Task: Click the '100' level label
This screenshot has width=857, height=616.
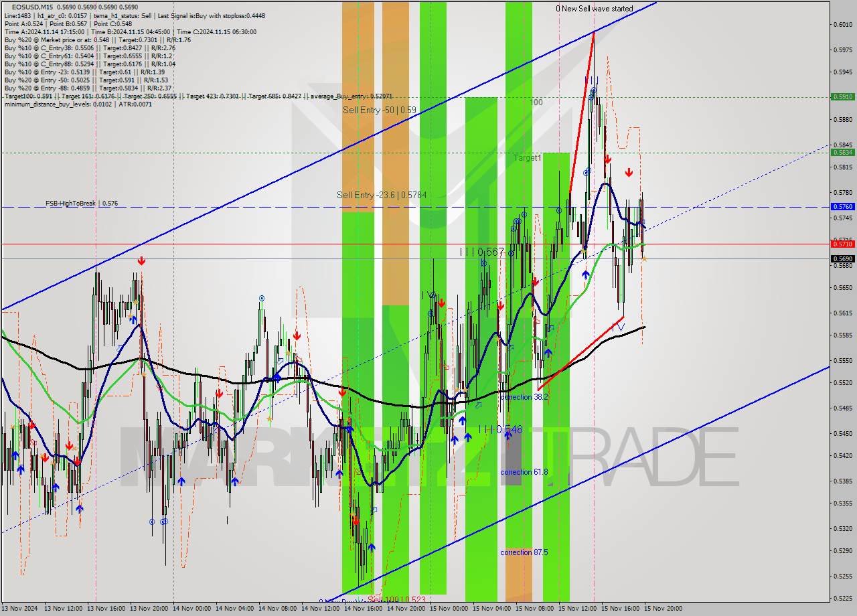Action: click(x=536, y=102)
